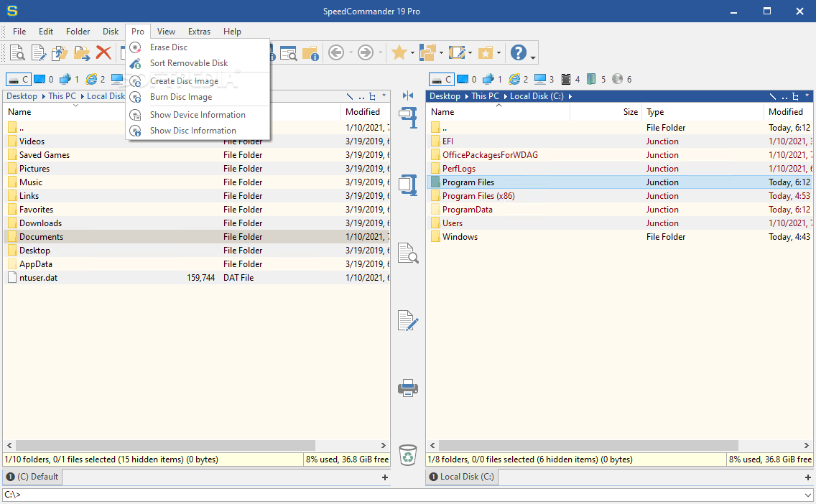
Task: Add new tab with plus in right panel
Action: 808,477
